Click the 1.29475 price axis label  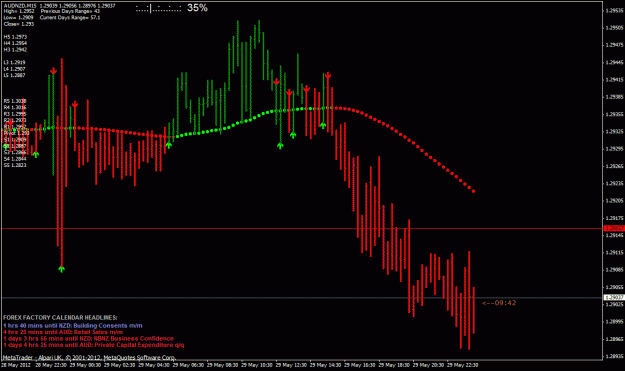(x=614, y=45)
